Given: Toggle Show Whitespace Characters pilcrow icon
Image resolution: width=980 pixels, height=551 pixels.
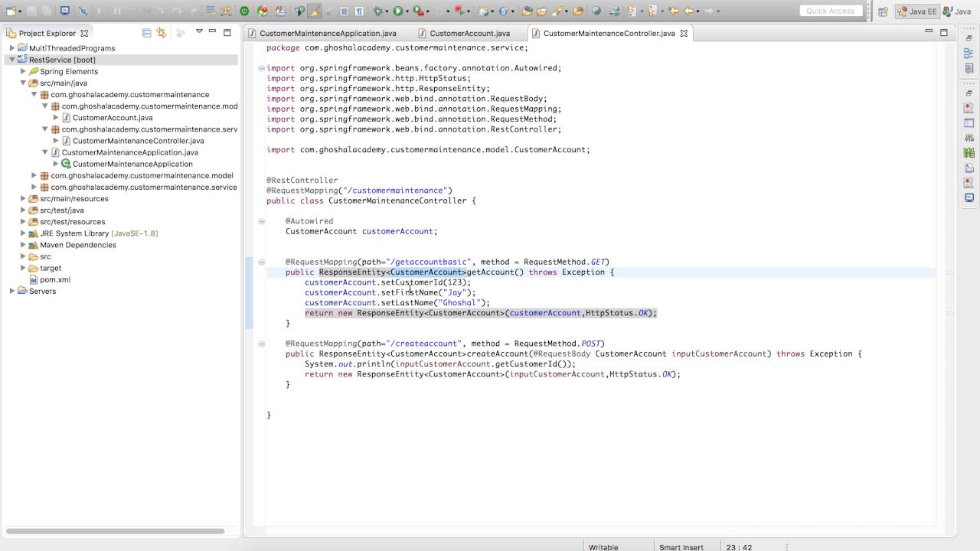Looking at the screenshot, I should pyautogui.click(x=359, y=11).
